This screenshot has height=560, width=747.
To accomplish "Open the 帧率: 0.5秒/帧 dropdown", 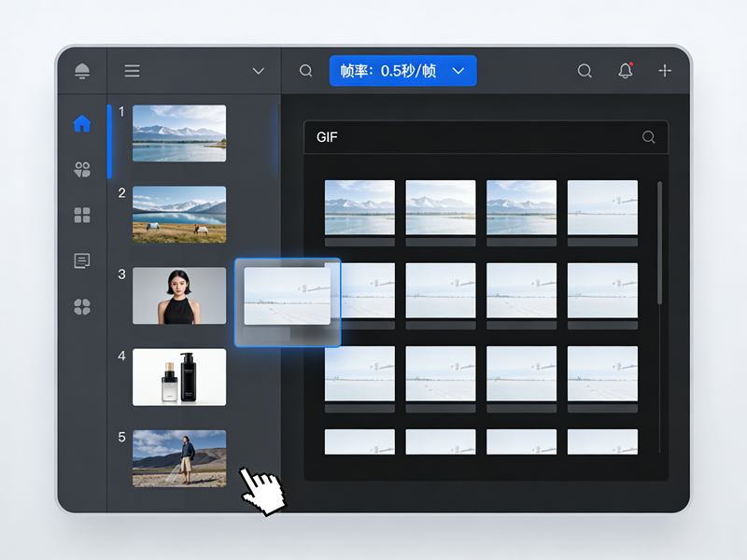I will pyautogui.click(x=402, y=71).
